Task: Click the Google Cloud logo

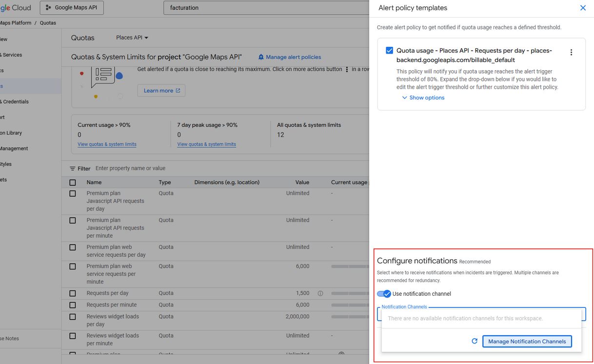Action: [x=16, y=8]
